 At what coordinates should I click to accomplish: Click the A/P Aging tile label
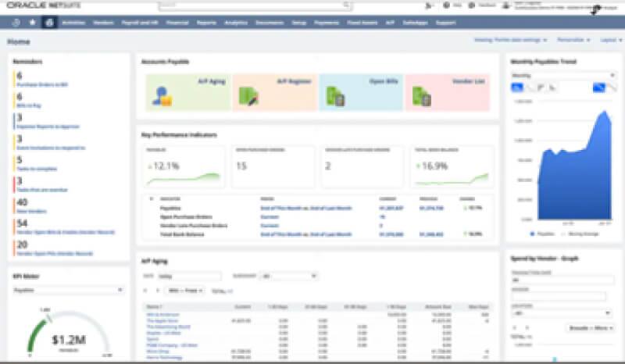click(x=212, y=81)
